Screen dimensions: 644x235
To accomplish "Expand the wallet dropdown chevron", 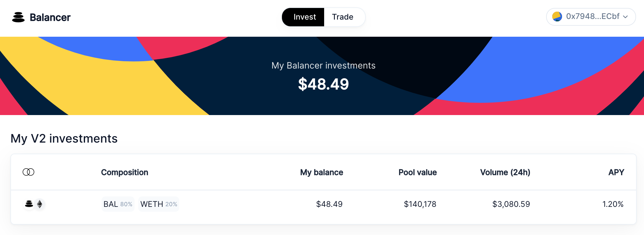I will point(625,17).
